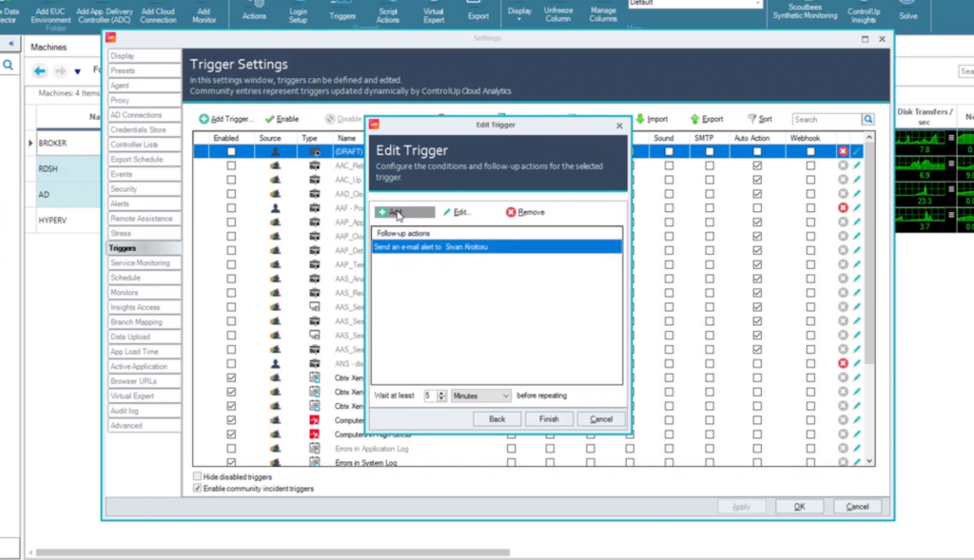Open the Minutes time-unit dropdown
Viewport: 974px width, 560px height.
[x=480, y=396]
